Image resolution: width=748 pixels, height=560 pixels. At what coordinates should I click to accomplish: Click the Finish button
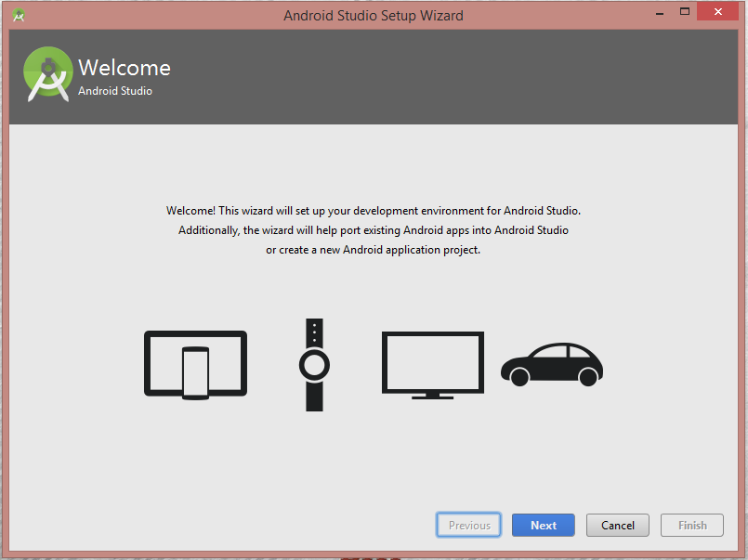coord(692,525)
